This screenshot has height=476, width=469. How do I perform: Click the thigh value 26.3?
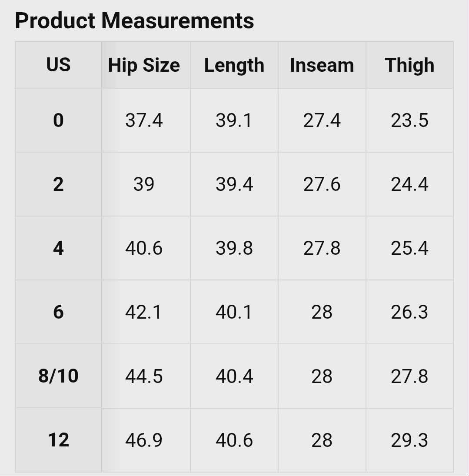pos(409,312)
